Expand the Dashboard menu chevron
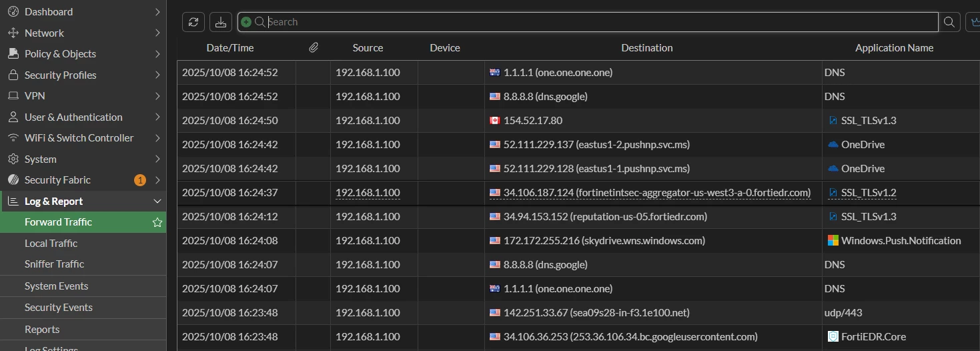Viewport: 980px width, 351px height. (x=157, y=12)
